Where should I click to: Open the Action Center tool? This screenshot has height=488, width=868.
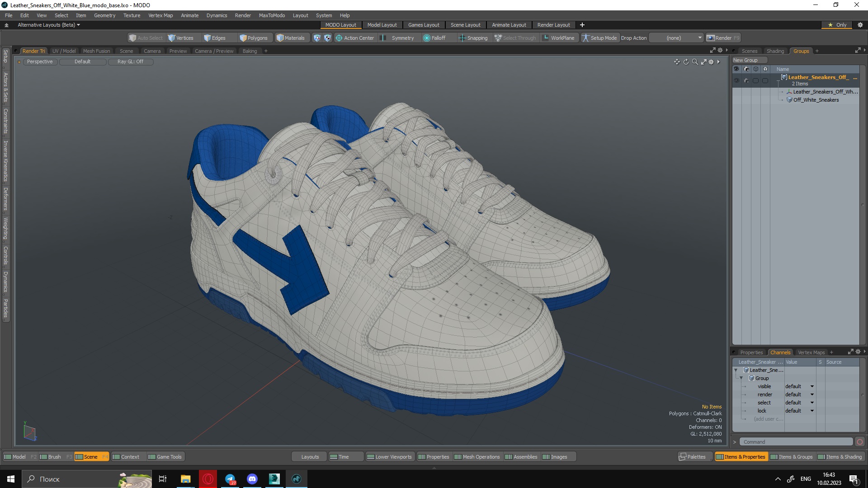tap(355, 38)
